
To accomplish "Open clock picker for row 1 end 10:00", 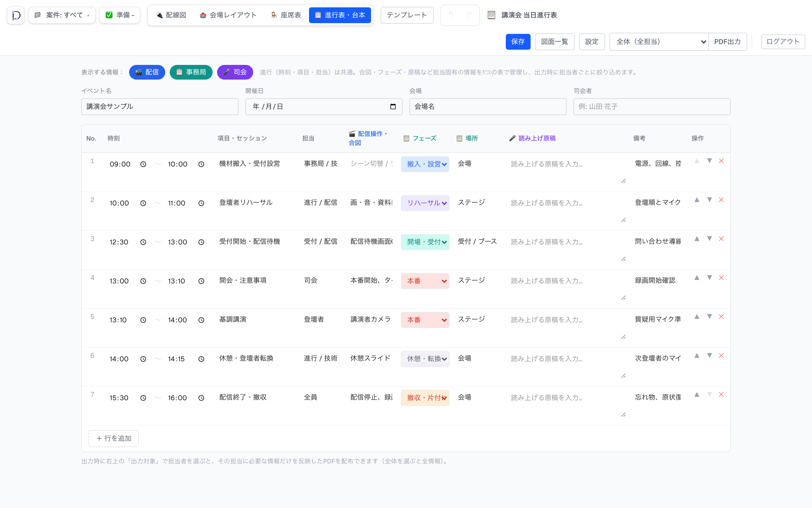I will click(x=201, y=164).
